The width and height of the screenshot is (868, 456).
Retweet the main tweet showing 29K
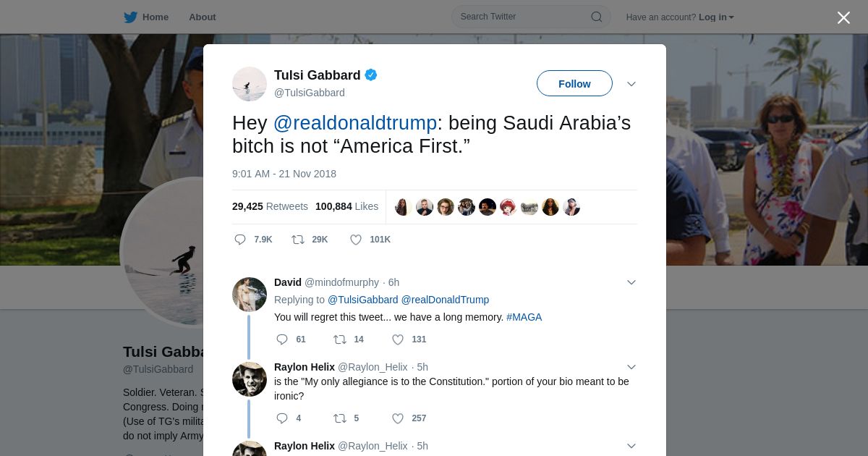(298, 240)
